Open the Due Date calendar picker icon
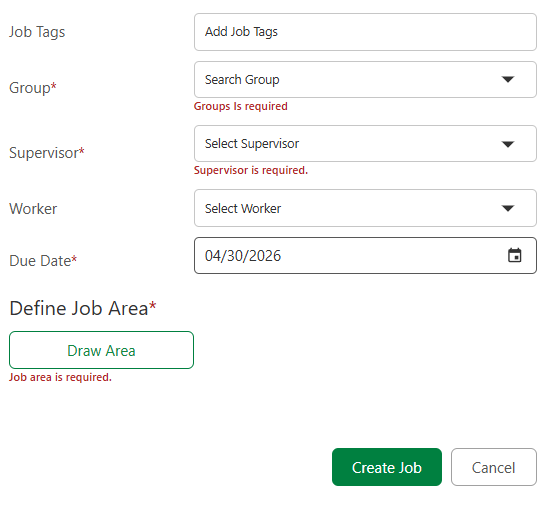Image resolution: width=546 pixels, height=508 pixels. coord(514,255)
